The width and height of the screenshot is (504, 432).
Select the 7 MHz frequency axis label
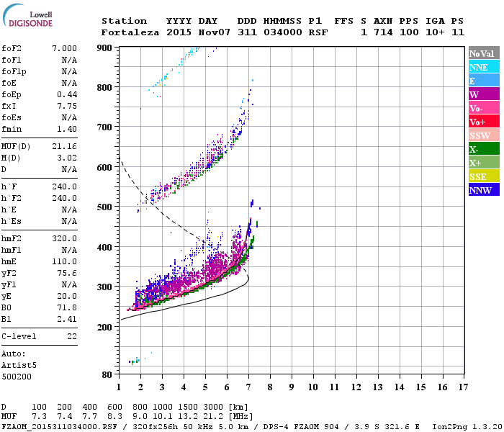248,387
